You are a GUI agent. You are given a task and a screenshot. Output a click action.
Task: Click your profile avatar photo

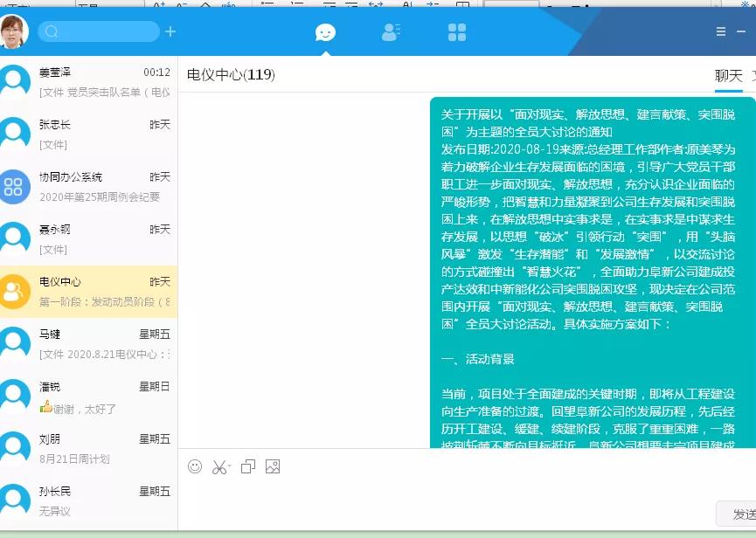tap(14, 31)
